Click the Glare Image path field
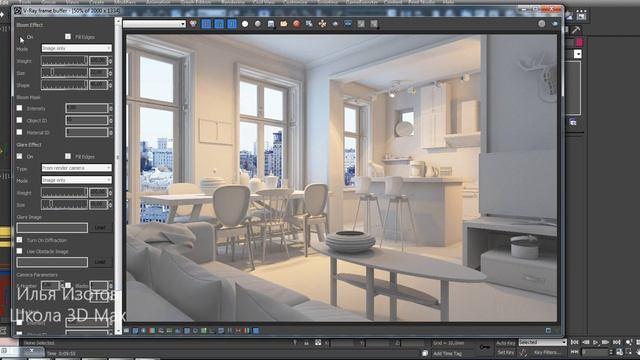This screenshot has width=640, height=360. point(52,227)
